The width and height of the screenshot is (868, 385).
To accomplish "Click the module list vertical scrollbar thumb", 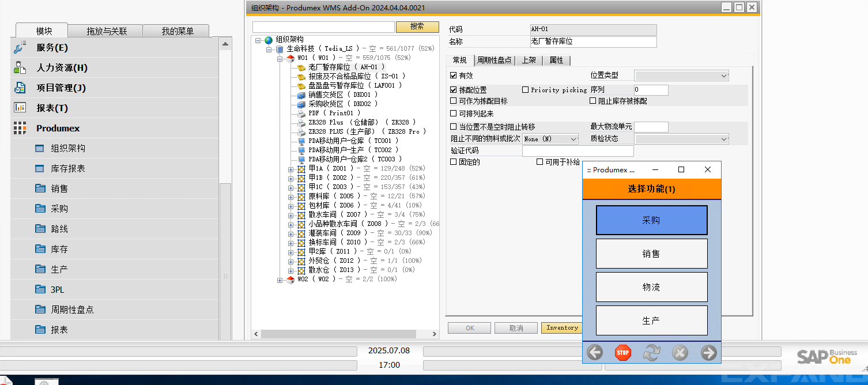I will click(x=225, y=262).
